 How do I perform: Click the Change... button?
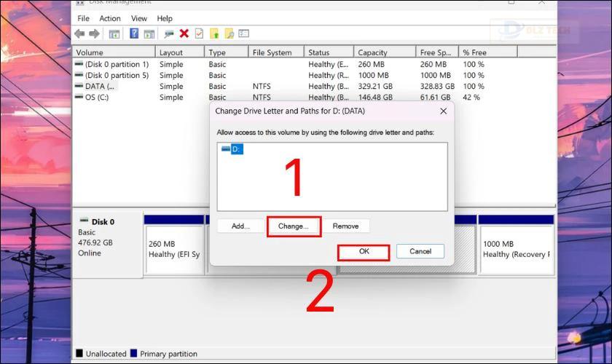[294, 226]
